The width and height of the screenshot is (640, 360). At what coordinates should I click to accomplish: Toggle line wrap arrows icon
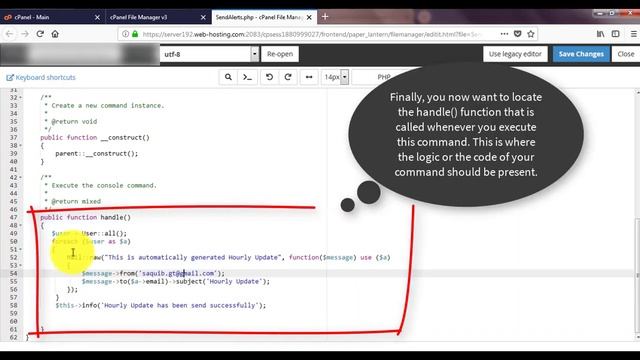point(309,77)
